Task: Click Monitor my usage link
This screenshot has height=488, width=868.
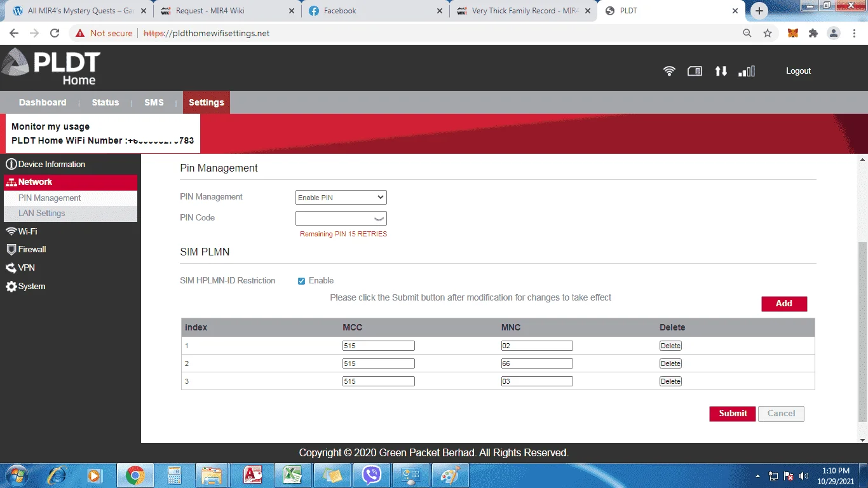Action: pyautogui.click(x=50, y=126)
